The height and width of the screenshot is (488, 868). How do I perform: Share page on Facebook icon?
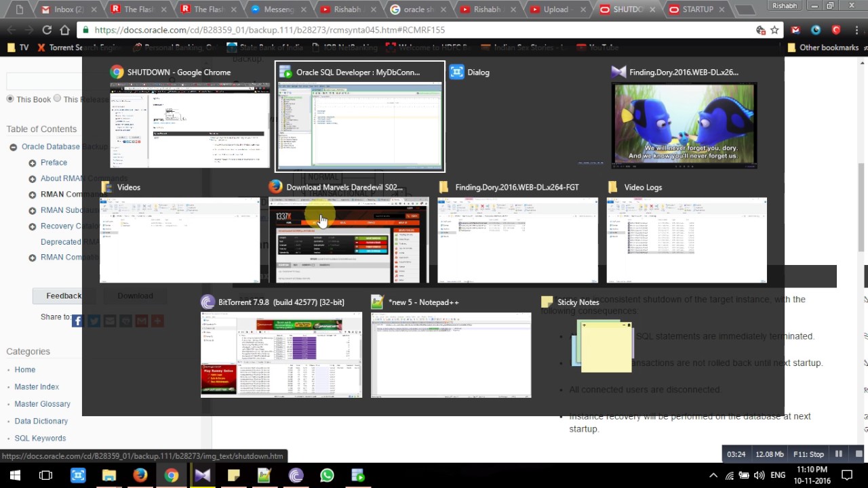pyautogui.click(x=78, y=321)
